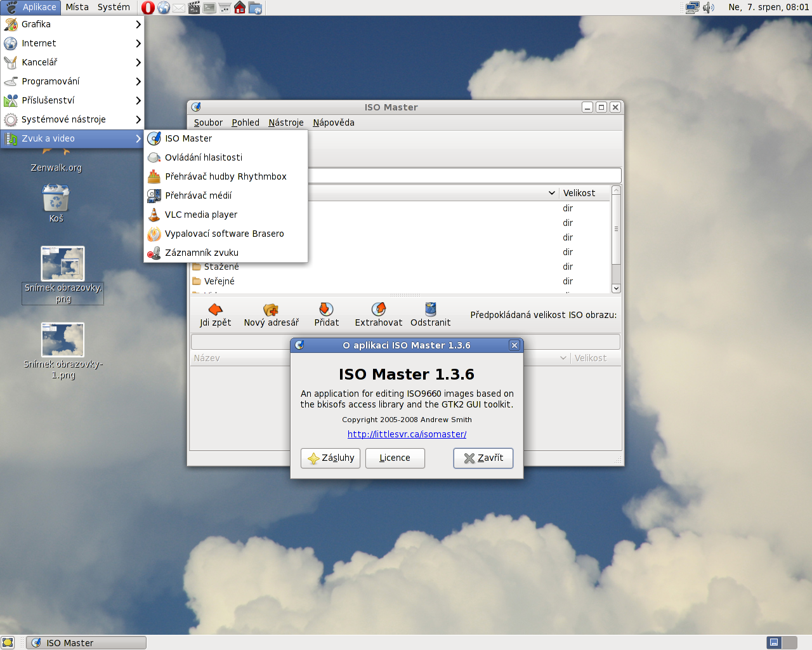Open the Aplikace menu
Image resolution: width=812 pixels, height=650 pixels.
coord(30,7)
